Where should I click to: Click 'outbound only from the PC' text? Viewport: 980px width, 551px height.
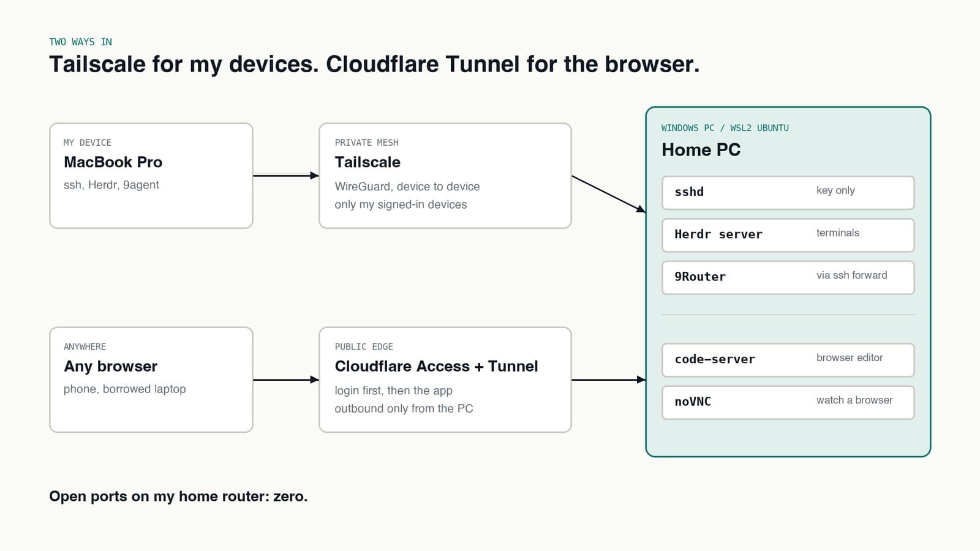[404, 408]
